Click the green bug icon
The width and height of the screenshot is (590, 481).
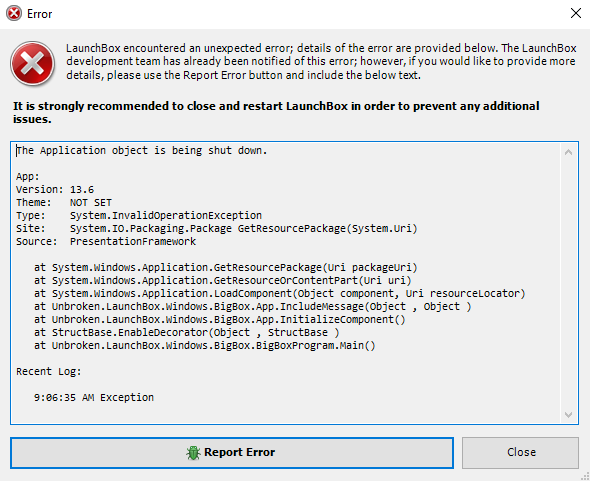193,453
